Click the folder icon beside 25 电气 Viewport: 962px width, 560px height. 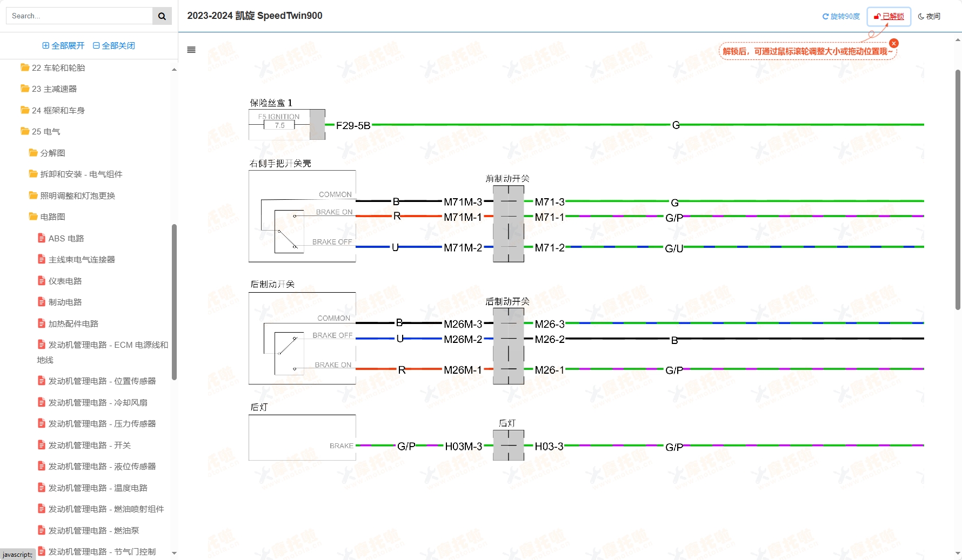coord(25,131)
